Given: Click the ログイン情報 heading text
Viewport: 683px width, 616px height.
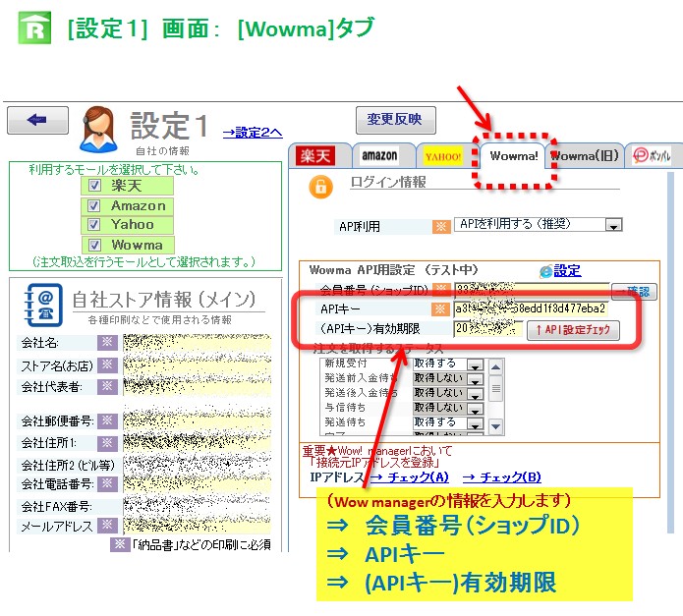Looking at the screenshot, I should tap(388, 182).
